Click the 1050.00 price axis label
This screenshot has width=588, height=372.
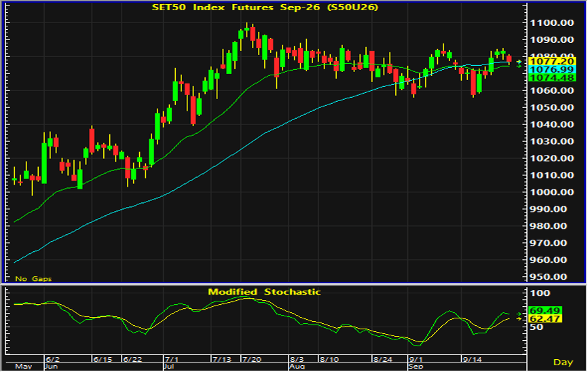coord(551,108)
